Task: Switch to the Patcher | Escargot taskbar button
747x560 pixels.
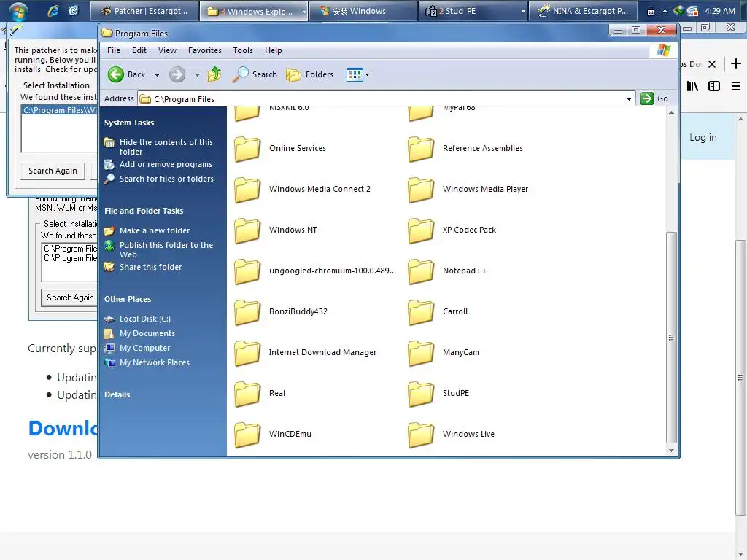Action: click(x=144, y=11)
